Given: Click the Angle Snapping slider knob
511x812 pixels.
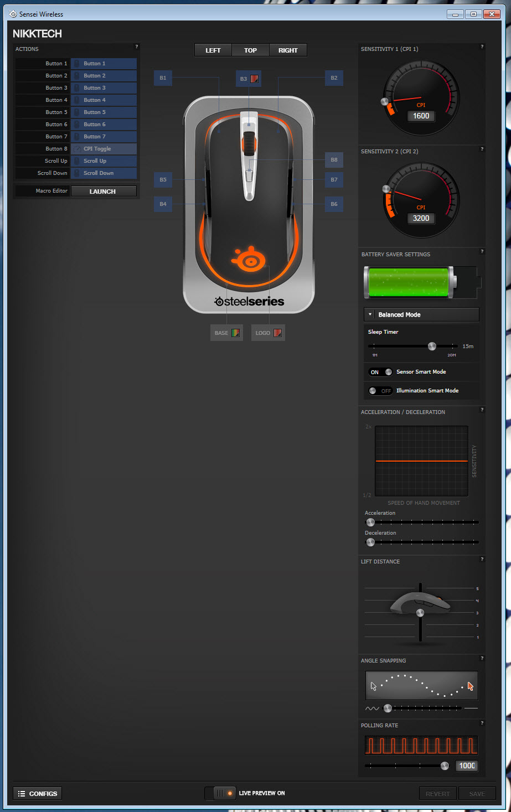Looking at the screenshot, I should [388, 708].
